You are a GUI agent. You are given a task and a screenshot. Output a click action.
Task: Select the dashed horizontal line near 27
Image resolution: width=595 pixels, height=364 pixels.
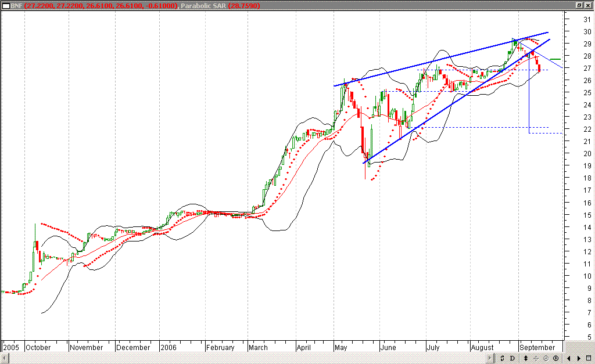pos(482,70)
